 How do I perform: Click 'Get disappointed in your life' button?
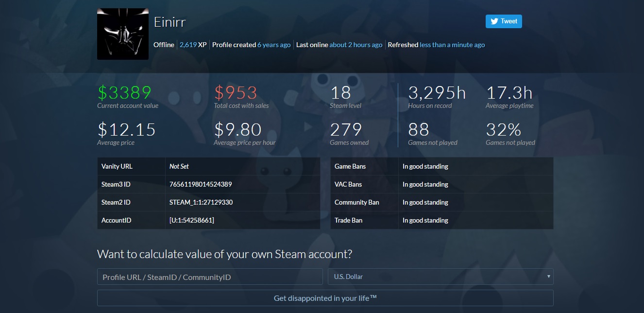tap(325, 298)
